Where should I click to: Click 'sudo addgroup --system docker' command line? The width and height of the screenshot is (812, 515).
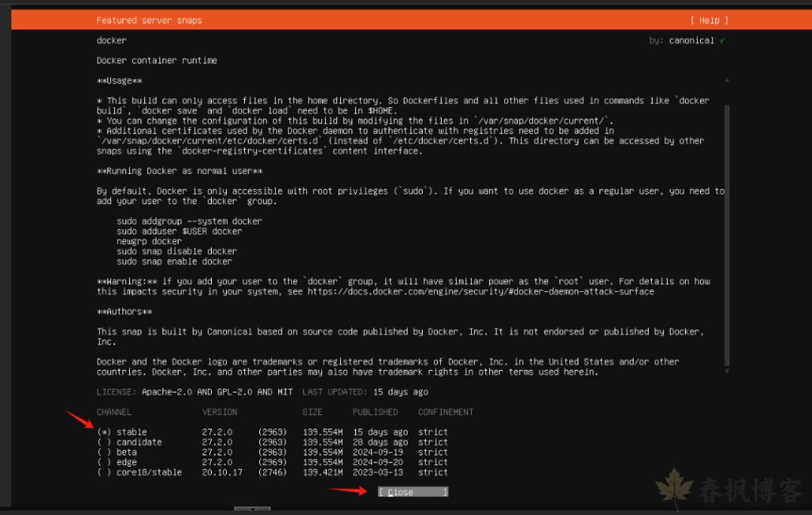pos(190,221)
